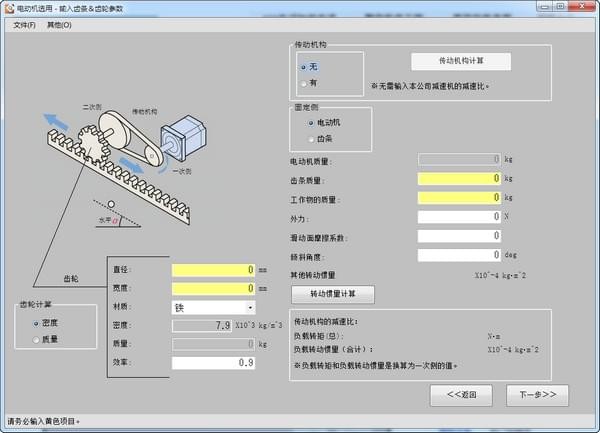
Task: Click the 负载转矩(总) label
Action: pos(318,336)
